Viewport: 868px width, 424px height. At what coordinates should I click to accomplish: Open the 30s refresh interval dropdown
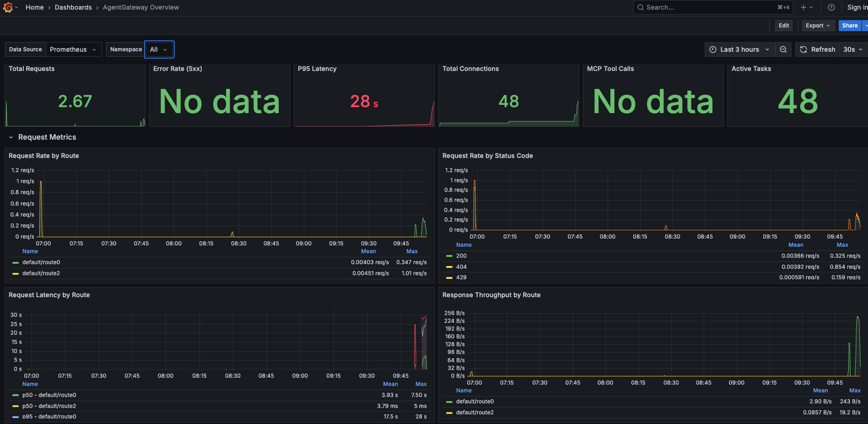[853, 49]
